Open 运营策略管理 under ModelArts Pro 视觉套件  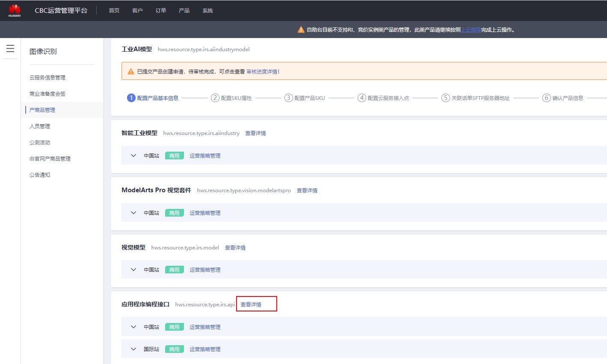click(205, 213)
